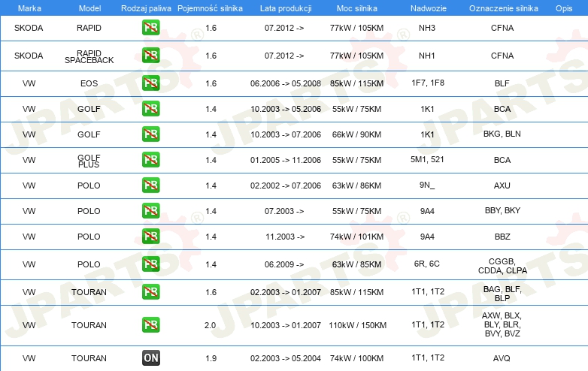Click the petrol icon in RAPID SPACEBACK row
The height and width of the screenshot is (371, 588).
pyautogui.click(x=150, y=56)
